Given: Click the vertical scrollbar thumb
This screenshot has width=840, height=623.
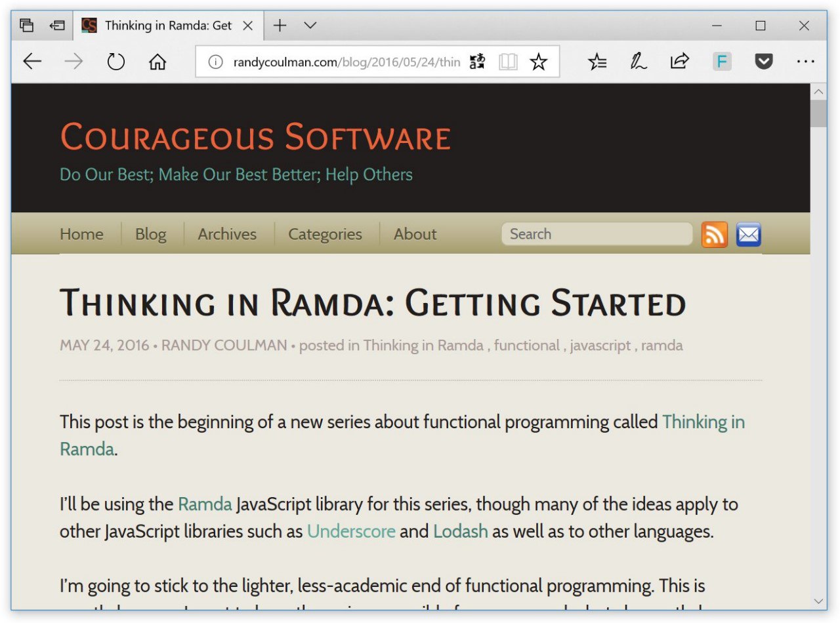Looking at the screenshot, I should tap(818, 113).
